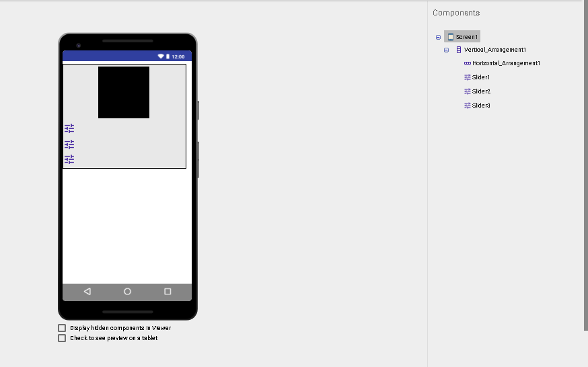Collapse the Screen1 tree node
Image resolution: width=588 pixels, height=367 pixels.
(x=438, y=37)
